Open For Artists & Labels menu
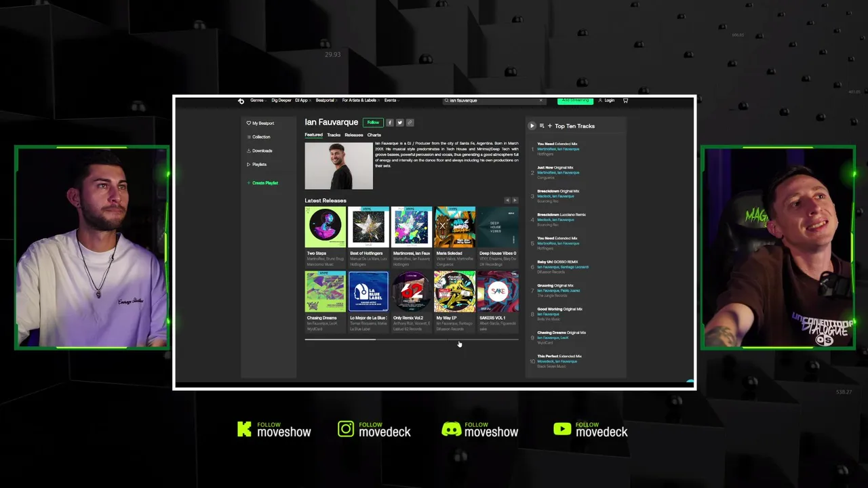Image resolution: width=868 pixels, height=488 pixels. (359, 100)
